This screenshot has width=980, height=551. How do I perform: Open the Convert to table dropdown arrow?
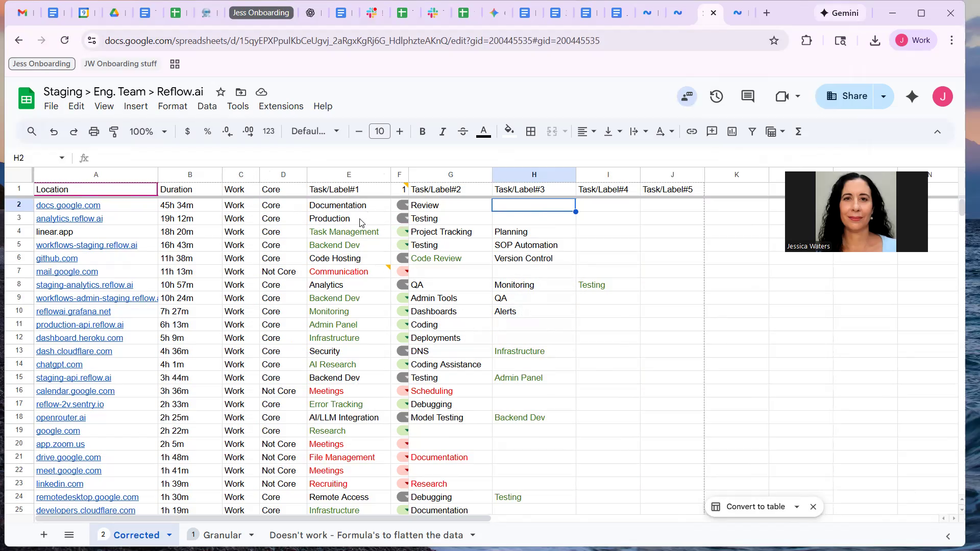click(797, 507)
